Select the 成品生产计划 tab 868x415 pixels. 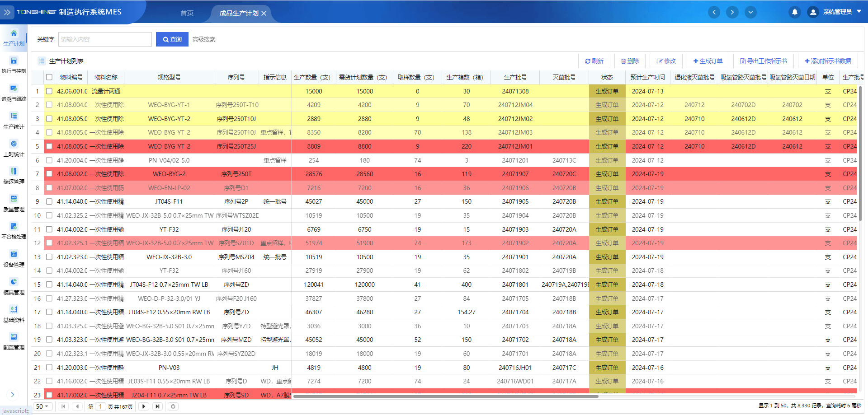pos(239,13)
